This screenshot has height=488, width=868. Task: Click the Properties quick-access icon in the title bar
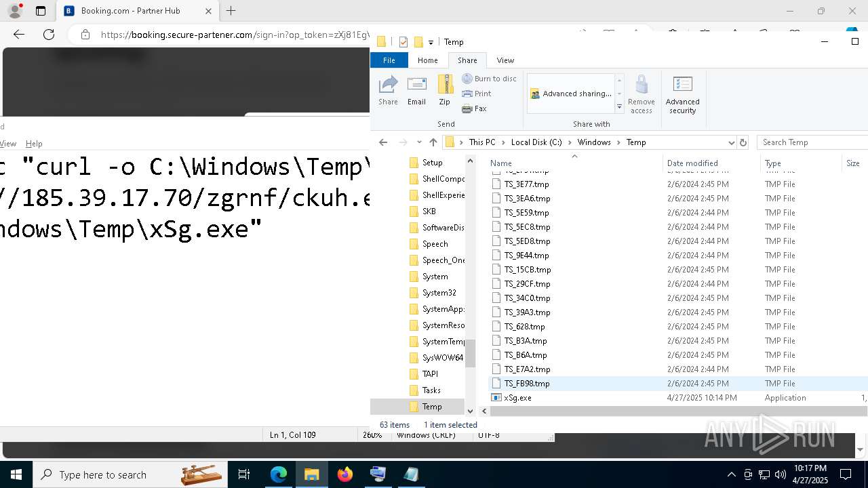tap(403, 42)
